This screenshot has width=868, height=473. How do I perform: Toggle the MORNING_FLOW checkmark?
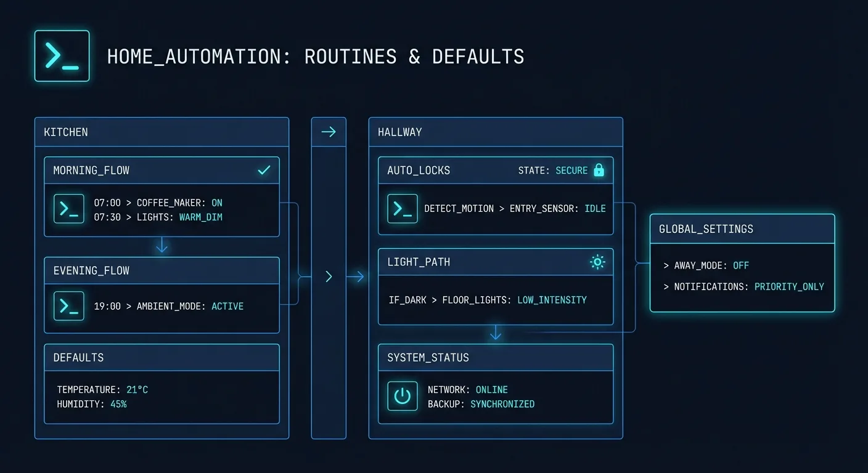click(264, 170)
